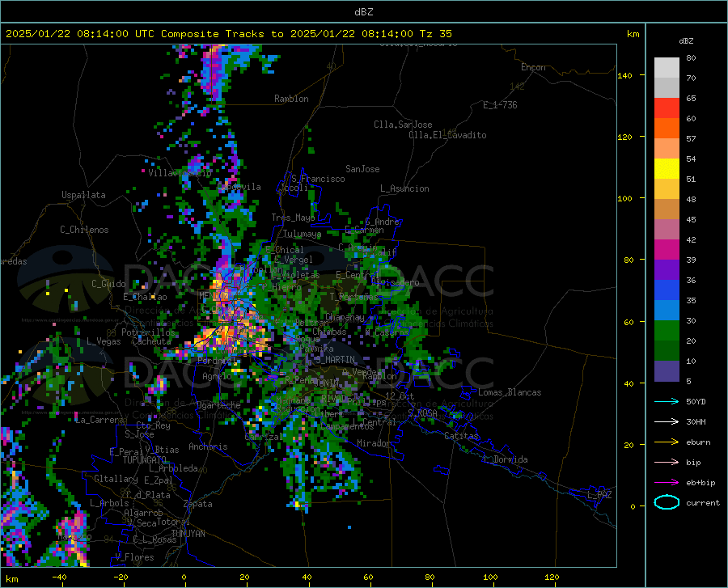
Task: Click the 'km' label at bottom left corner
Action: pyautogui.click(x=11, y=579)
